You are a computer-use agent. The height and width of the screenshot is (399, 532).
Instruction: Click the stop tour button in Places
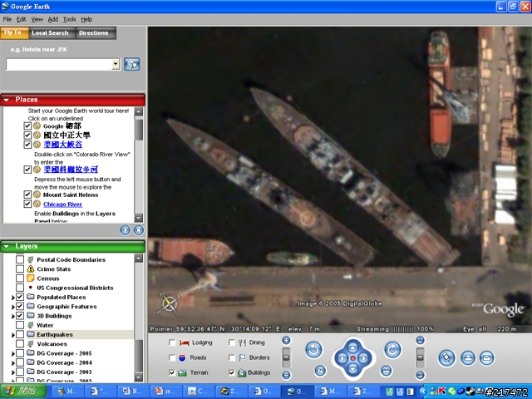click(139, 230)
